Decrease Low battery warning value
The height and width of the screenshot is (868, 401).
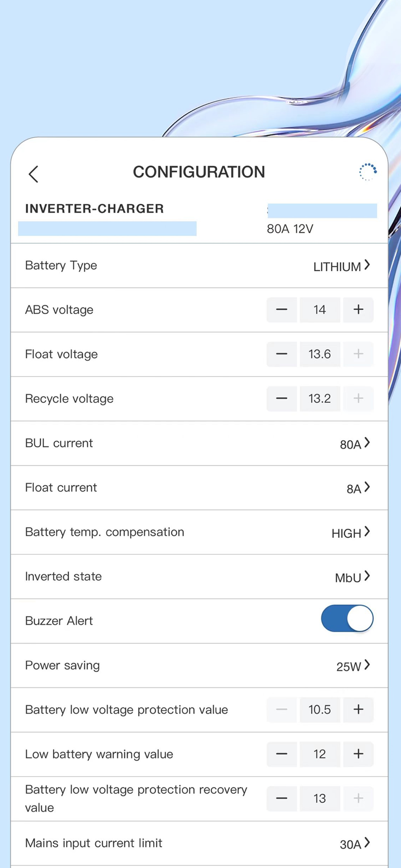click(282, 754)
